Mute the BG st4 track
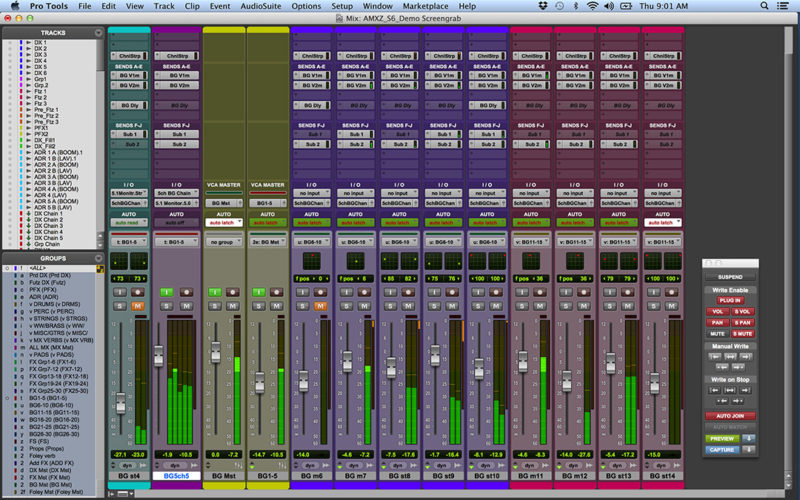The height and width of the screenshot is (500, 800). click(x=137, y=305)
